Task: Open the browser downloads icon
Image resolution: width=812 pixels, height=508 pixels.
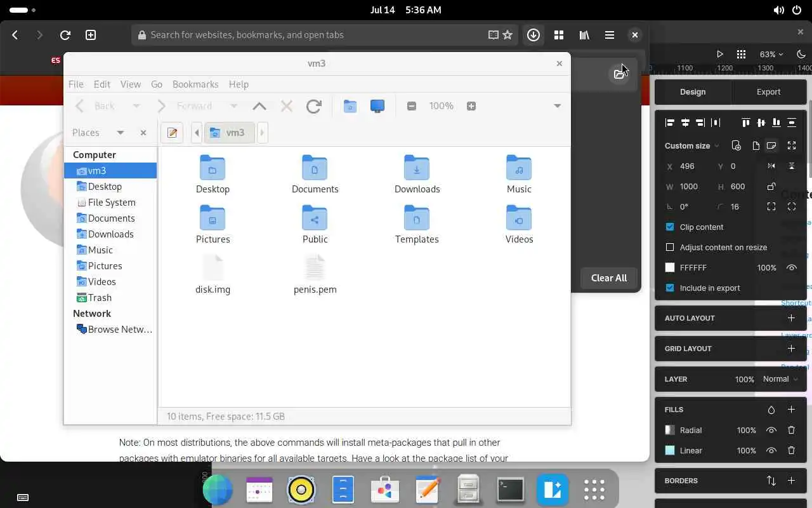Action: point(534,35)
